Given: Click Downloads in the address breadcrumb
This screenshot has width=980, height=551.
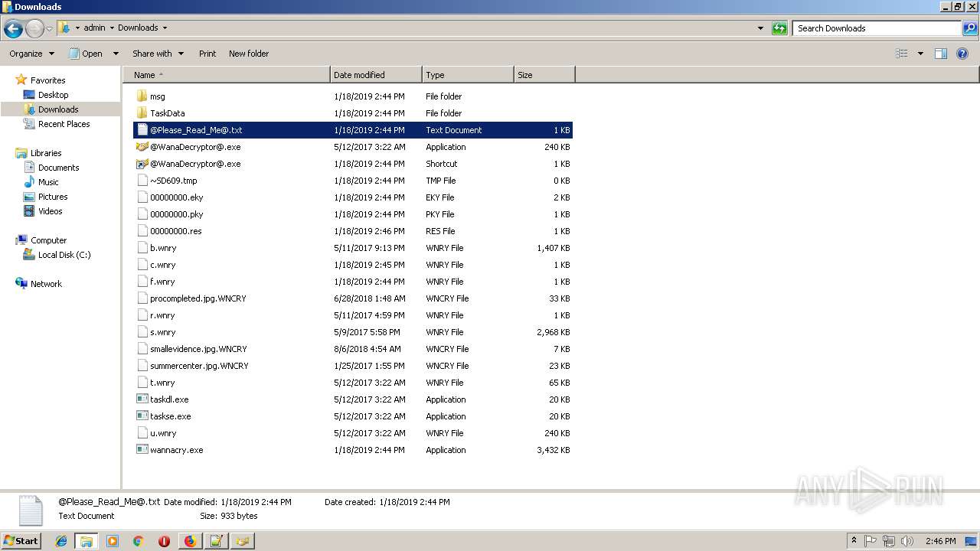Looking at the screenshot, I should click(138, 28).
